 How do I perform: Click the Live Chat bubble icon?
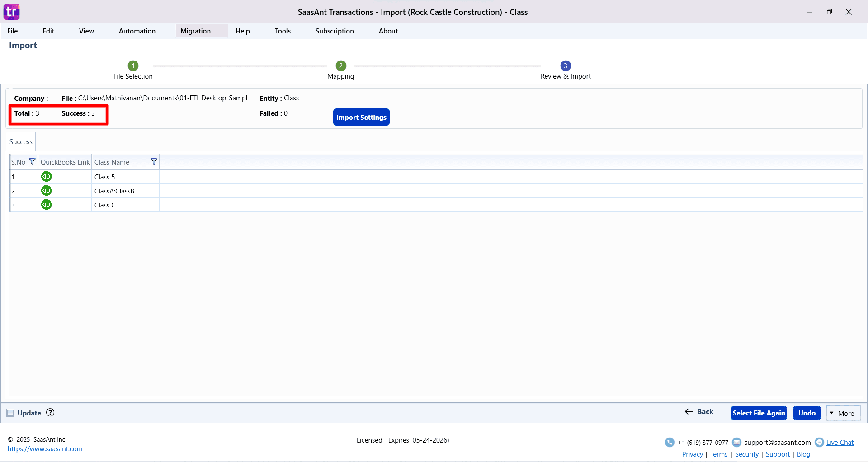tap(819, 442)
